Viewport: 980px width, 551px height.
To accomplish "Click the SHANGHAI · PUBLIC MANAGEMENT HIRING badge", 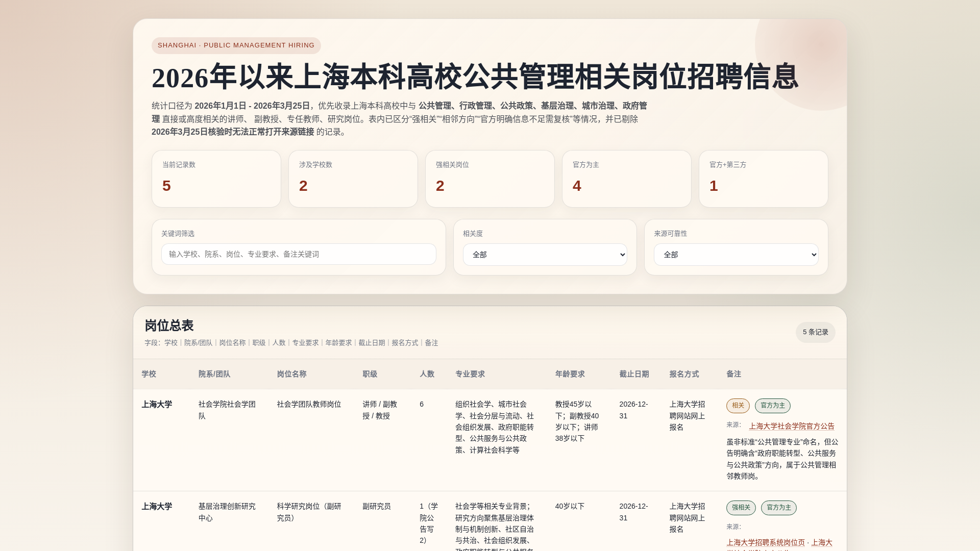I will pos(236,45).
